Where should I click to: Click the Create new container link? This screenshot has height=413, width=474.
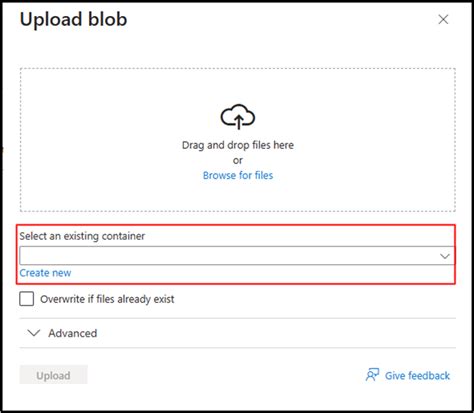click(45, 273)
